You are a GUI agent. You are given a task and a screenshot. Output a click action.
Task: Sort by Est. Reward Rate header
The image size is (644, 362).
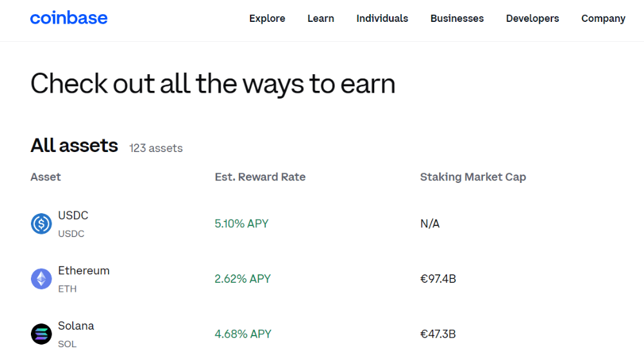tap(260, 177)
